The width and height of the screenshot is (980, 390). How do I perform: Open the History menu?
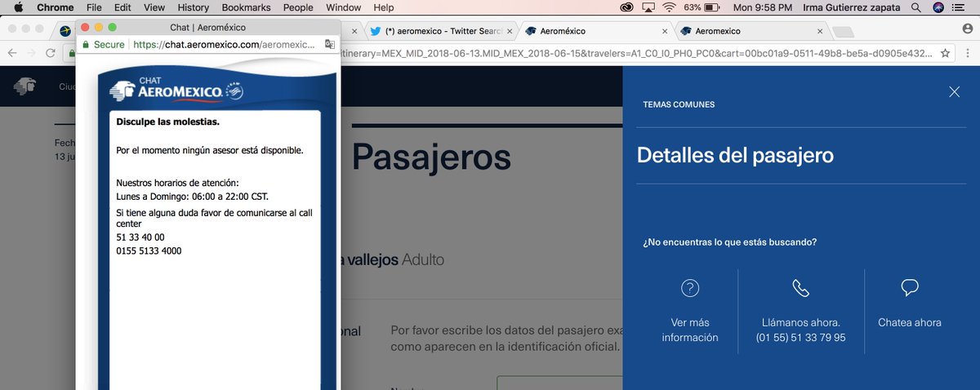pyautogui.click(x=193, y=7)
